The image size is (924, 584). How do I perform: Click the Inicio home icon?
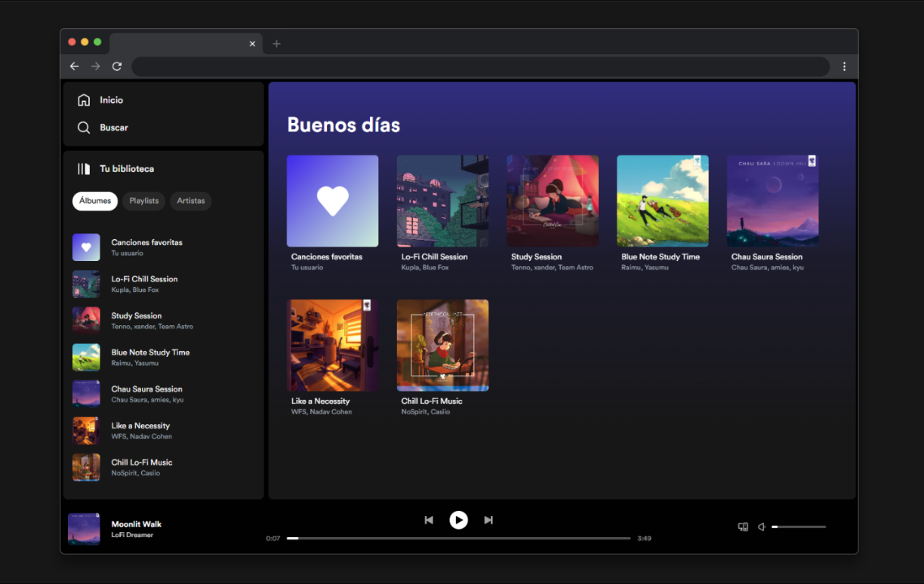pos(84,100)
